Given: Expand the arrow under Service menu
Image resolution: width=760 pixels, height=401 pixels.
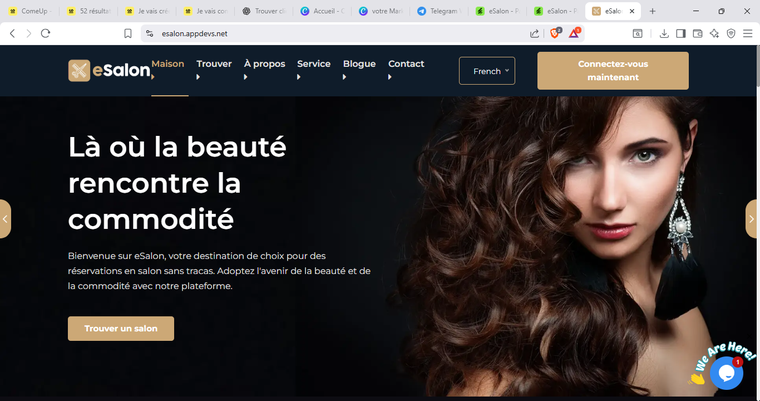Looking at the screenshot, I should [299, 77].
